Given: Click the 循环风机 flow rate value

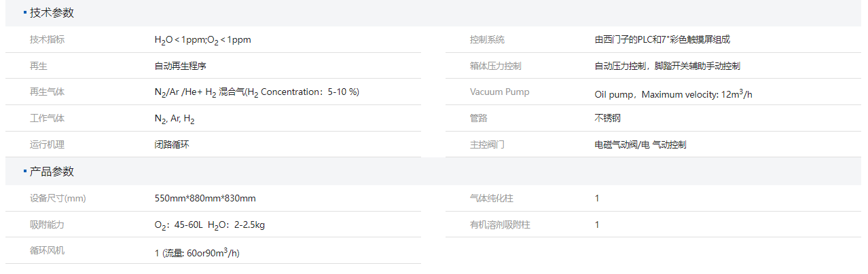Looking at the screenshot, I should click(197, 253).
